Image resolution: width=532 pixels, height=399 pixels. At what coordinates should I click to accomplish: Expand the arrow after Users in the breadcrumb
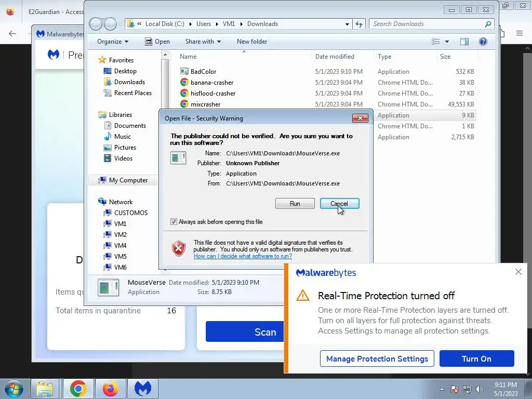217,24
